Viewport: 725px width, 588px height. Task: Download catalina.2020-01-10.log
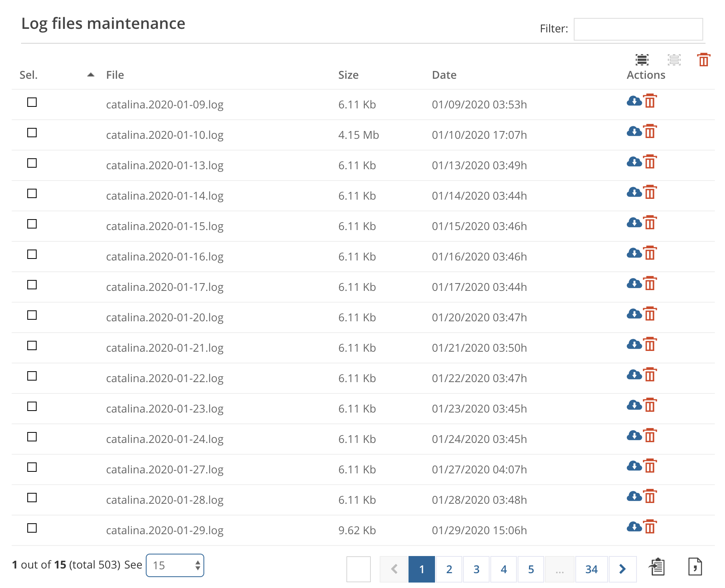pos(634,131)
